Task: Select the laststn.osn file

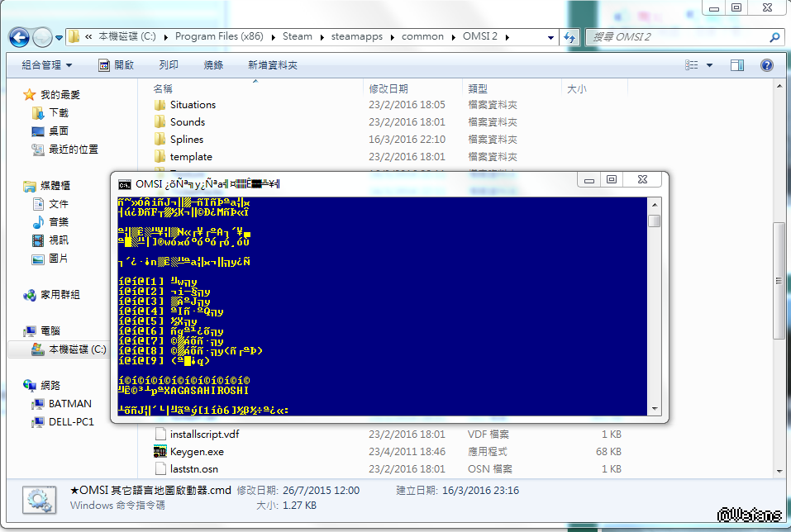Action: point(194,469)
